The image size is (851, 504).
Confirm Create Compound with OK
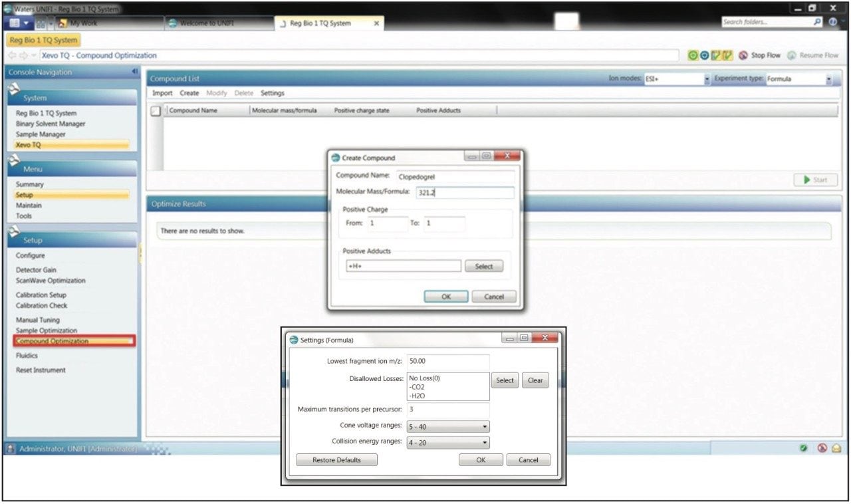[446, 297]
